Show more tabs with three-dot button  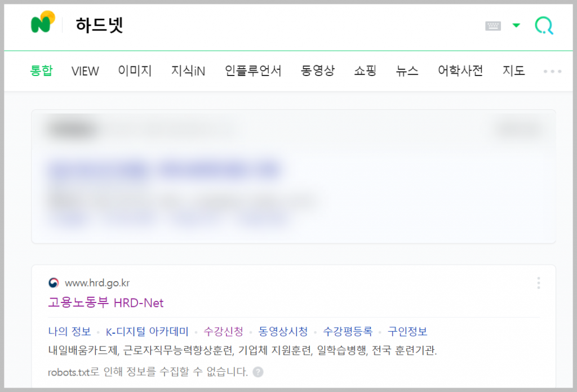coord(552,72)
